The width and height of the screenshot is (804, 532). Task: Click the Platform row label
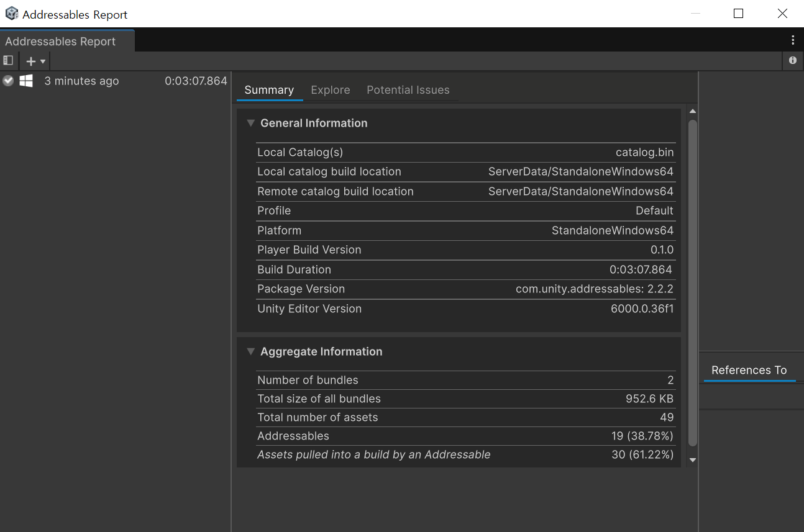point(280,230)
